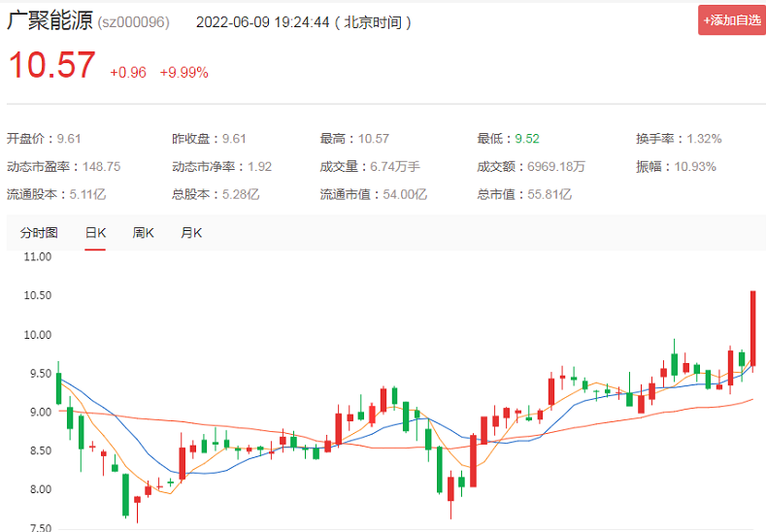
Task: Select the 日K chart tab
Action: (95, 233)
